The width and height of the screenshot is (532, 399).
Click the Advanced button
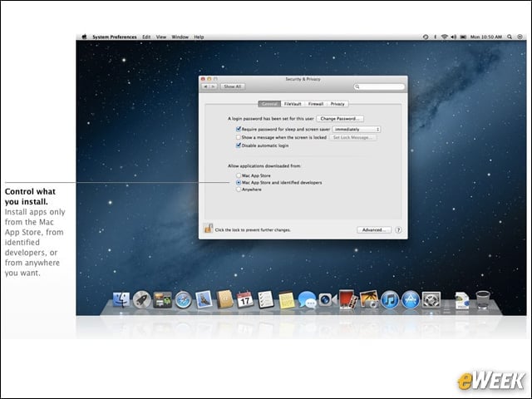point(374,230)
